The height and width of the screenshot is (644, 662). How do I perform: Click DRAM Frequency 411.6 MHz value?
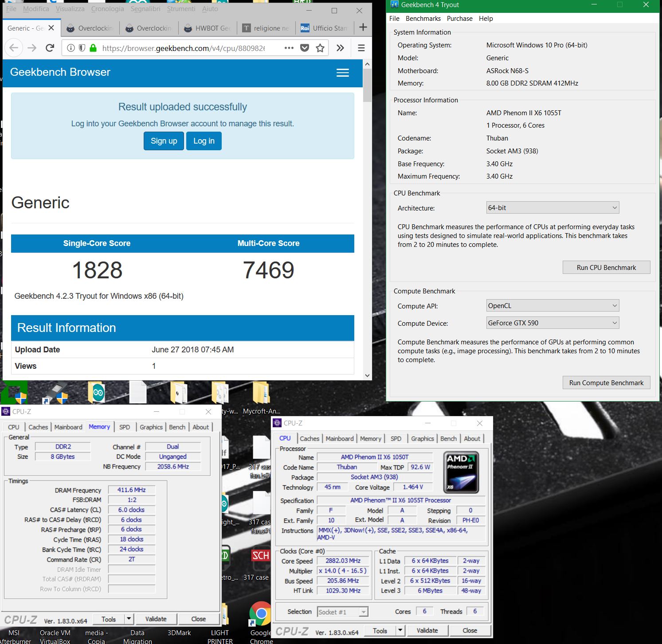132,490
